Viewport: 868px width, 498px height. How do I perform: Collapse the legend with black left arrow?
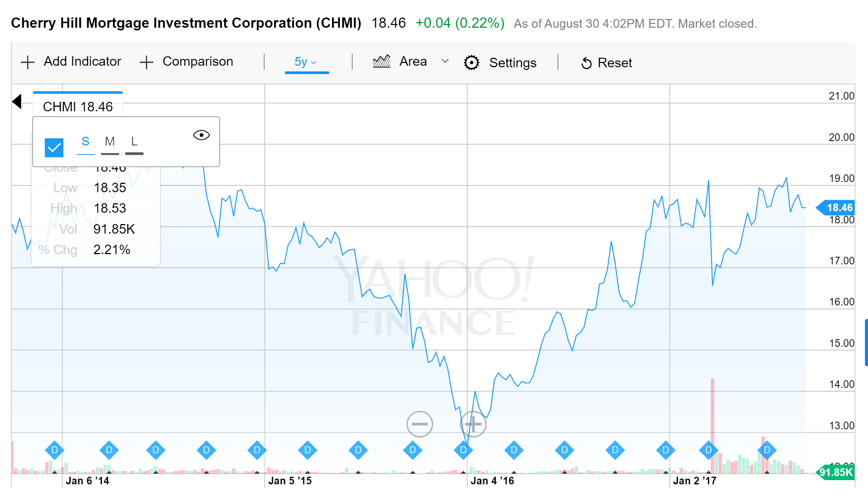point(17,101)
